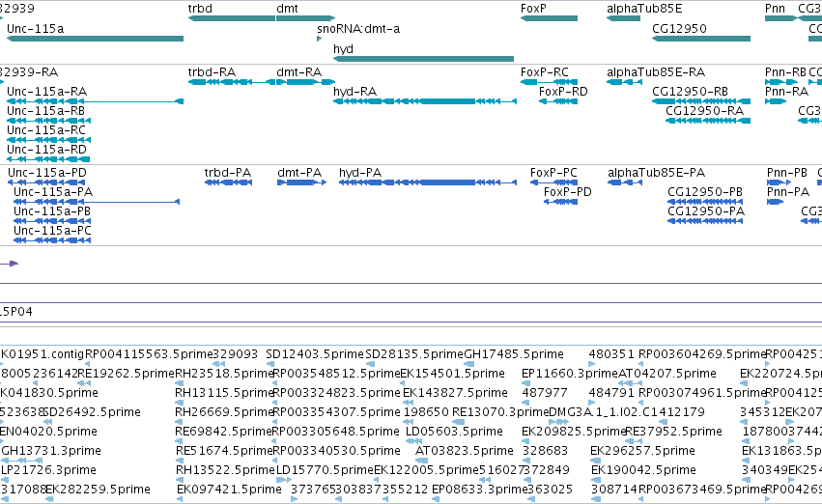Viewport: 822px width, 504px height.
Task: Select the Pnn-RB transcript label
Action: [785, 72]
